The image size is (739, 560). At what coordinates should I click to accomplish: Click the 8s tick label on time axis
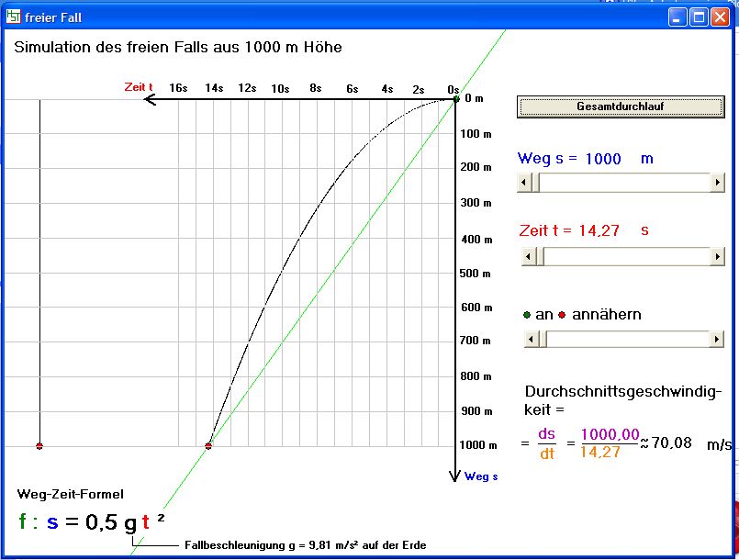pos(316,88)
